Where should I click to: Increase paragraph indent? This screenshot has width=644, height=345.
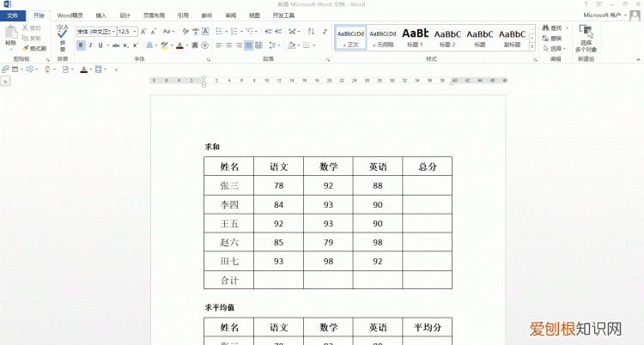pyautogui.click(x=278, y=32)
